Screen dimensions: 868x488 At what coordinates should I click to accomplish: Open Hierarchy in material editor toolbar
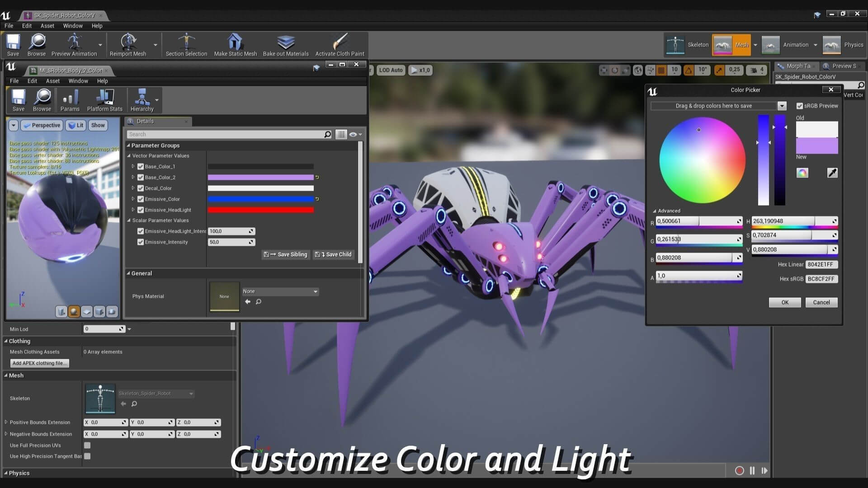pyautogui.click(x=142, y=100)
